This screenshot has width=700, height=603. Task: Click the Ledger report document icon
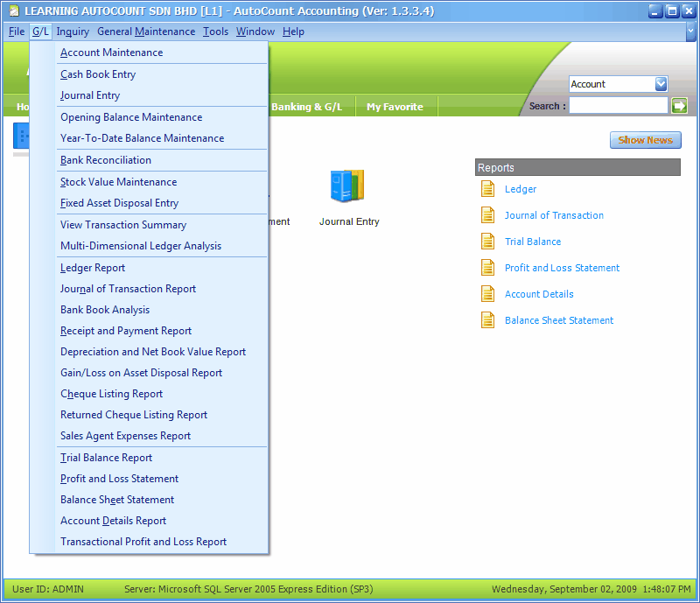point(487,189)
